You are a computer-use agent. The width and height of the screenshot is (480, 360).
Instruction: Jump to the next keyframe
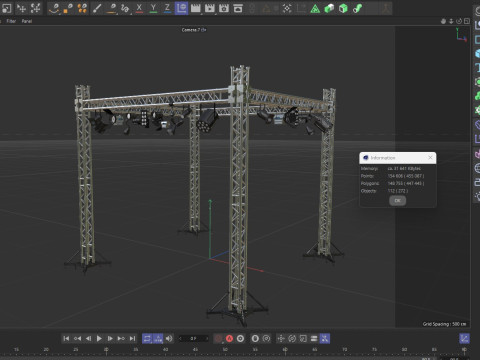coord(121,338)
